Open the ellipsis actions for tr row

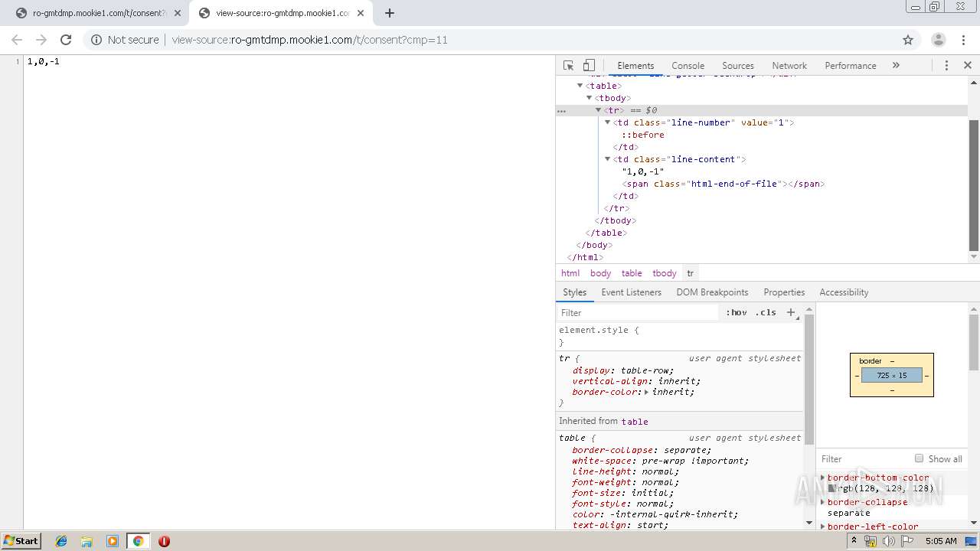tap(561, 111)
